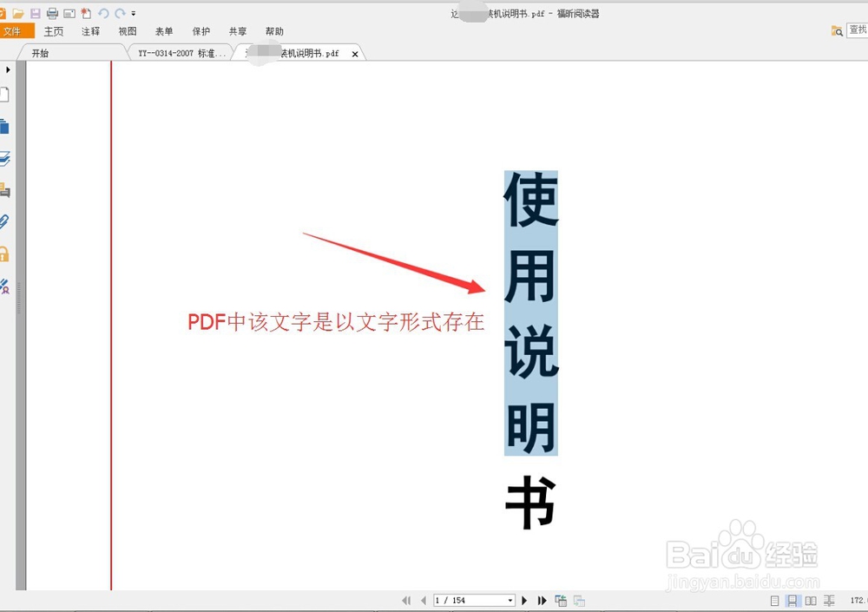Click the Save icon in quick access toolbar
Viewport: 868px width, 612px height.
tap(35, 13)
